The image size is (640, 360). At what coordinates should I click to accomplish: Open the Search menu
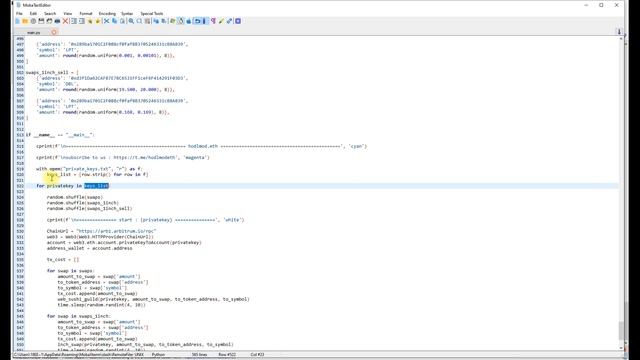point(50,13)
